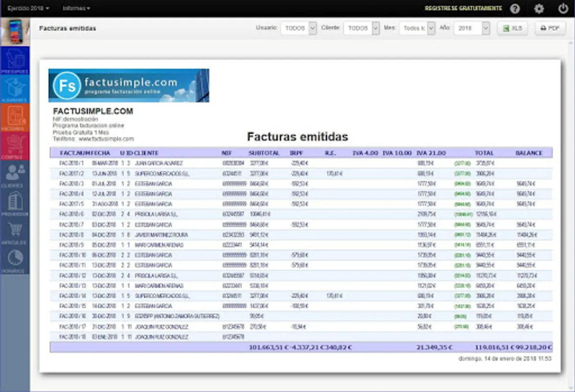Open settings with the gear icon
The width and height of the screenshot is (575, 392).
(539, 9)
